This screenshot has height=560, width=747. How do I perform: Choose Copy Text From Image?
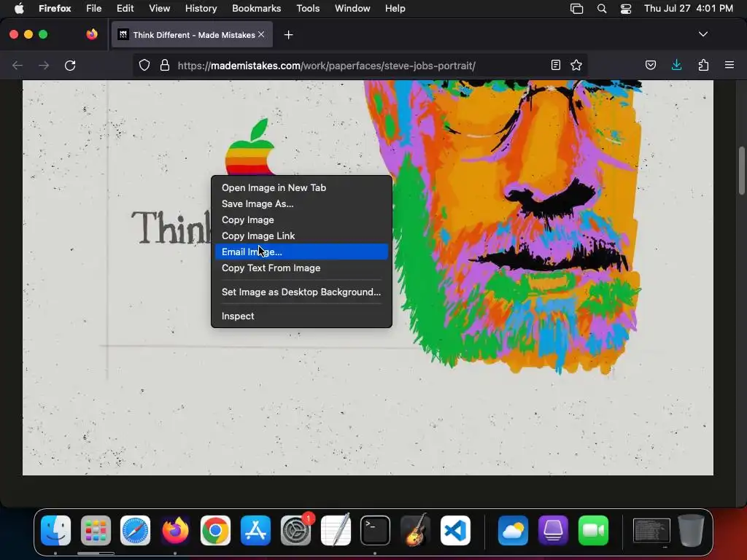(301, 268)
